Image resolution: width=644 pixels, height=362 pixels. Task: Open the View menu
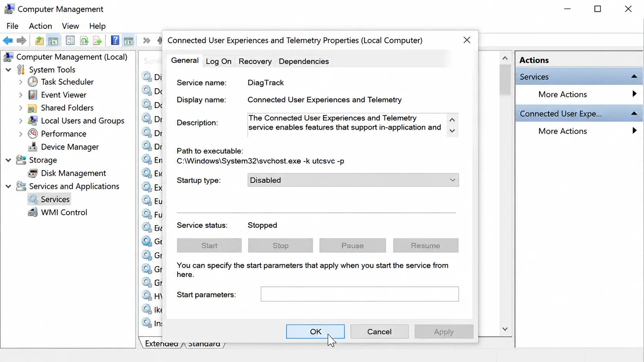pyautogui.click(x=70, y=26)
